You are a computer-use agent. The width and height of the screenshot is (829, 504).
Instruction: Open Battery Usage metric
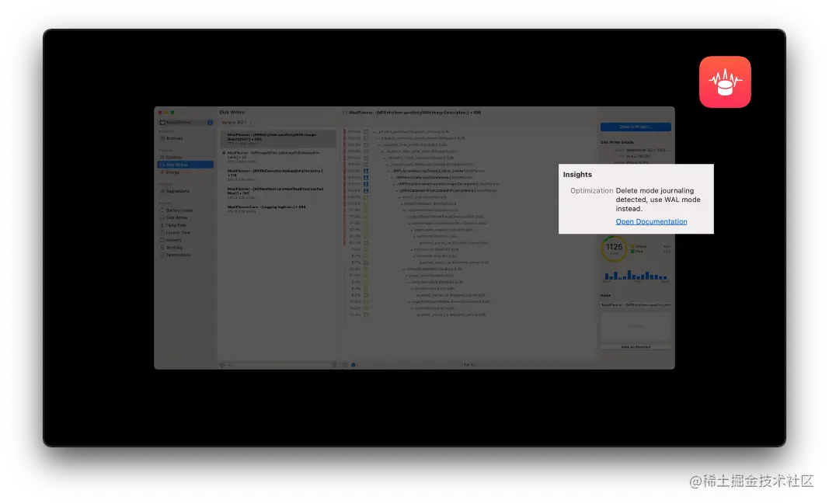pyautogui.click(x=179, y=210)
